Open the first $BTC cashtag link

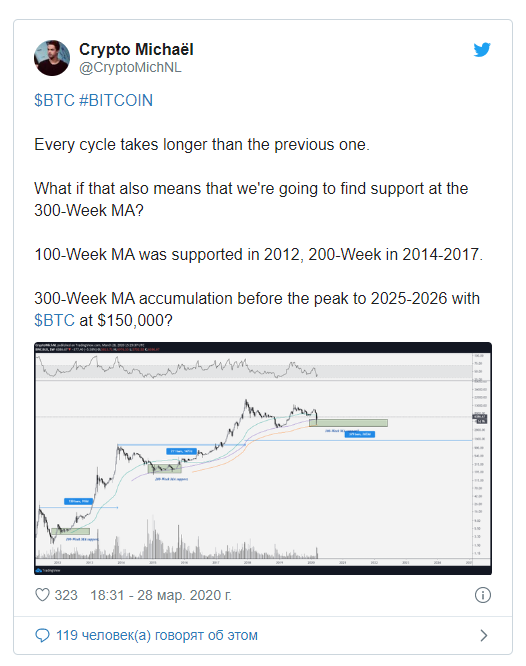[54, 101]
